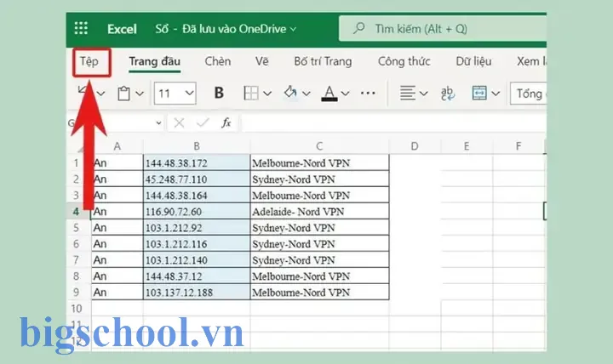
Task: Select the Adelaide- Nord VPN cell
Action: tap(319, 212)
